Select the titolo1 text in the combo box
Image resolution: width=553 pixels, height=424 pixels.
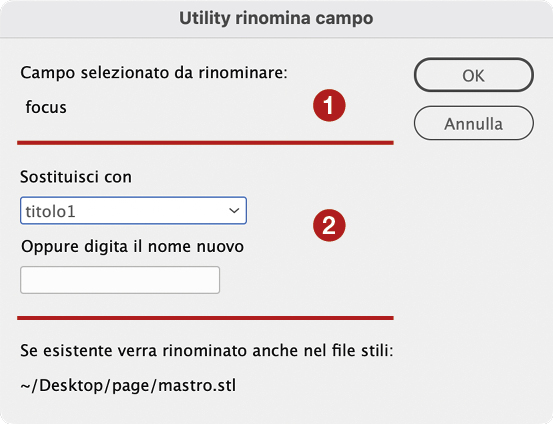50,211
